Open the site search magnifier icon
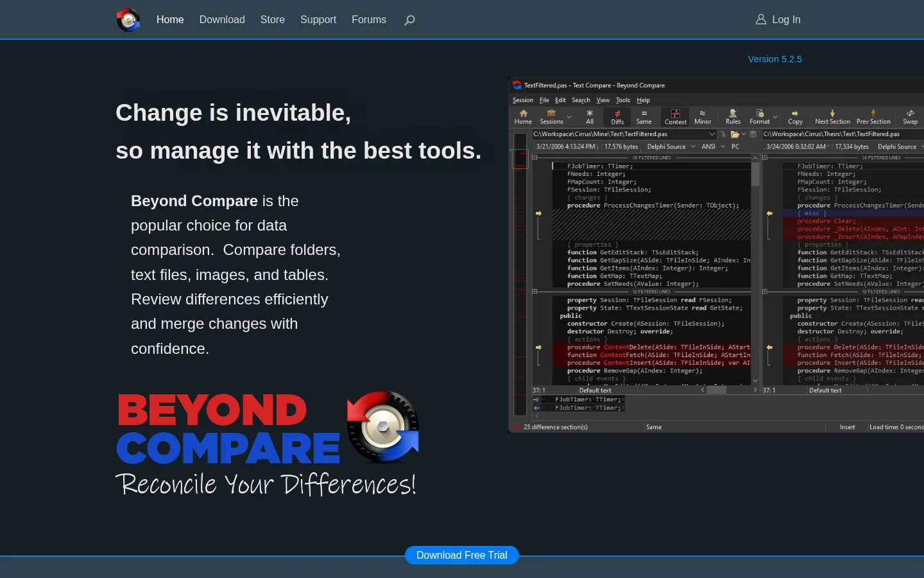924x578 pixels. click(x=409, y=20)
